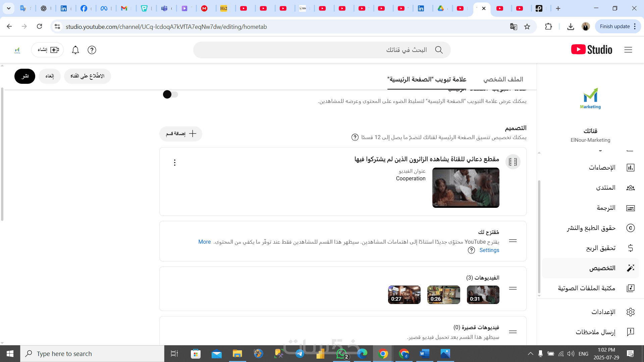This screenshot has width=644, height=362.
Task: Switch to the Profile (الملف الشخصي) tab
Action: point(503,79)
